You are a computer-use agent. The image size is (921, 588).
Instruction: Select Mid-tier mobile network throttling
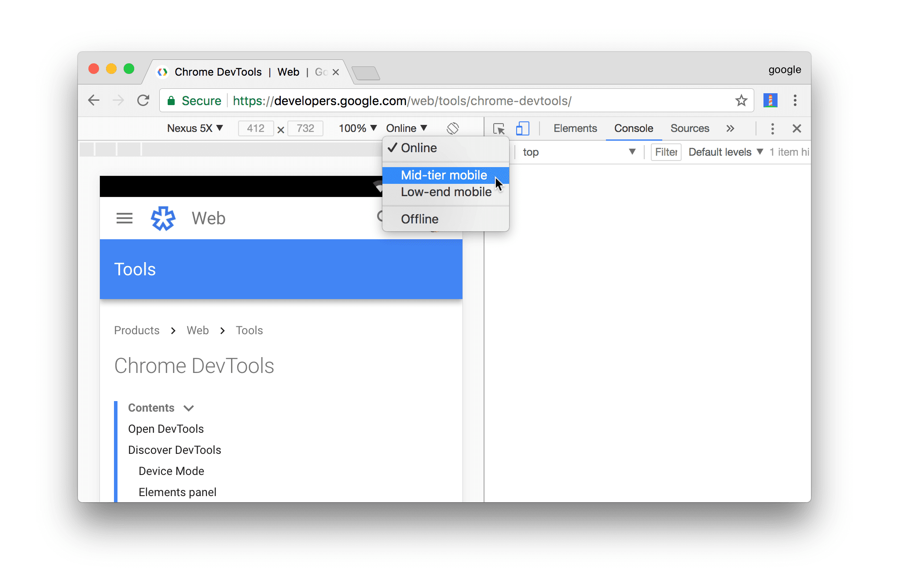click(444, 175)
